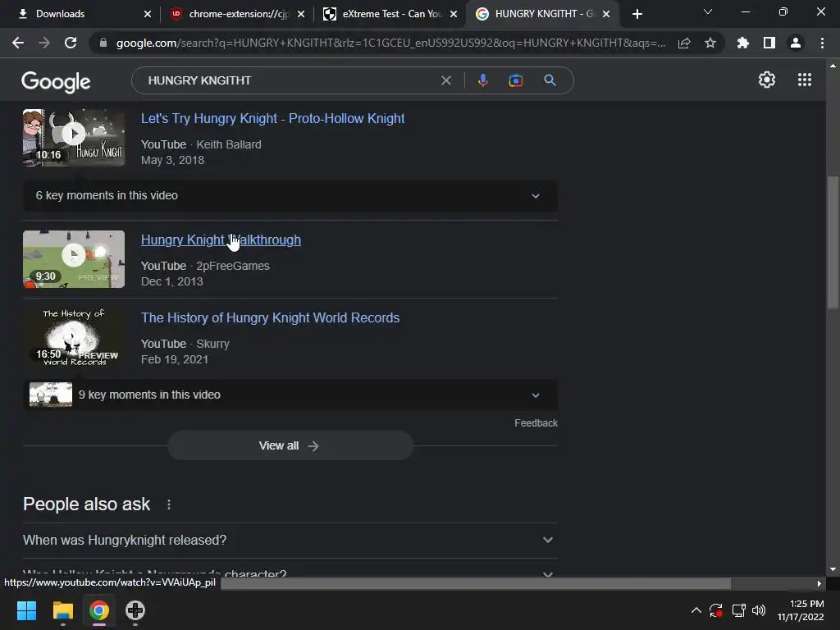Close the eXtreme Test tab

(454, 14)
